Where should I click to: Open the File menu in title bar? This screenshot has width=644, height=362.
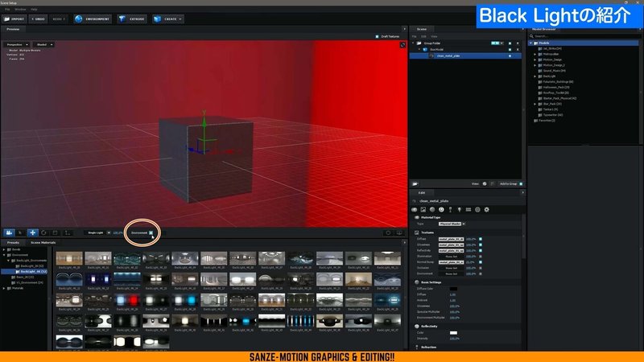(x=7, y=9)
